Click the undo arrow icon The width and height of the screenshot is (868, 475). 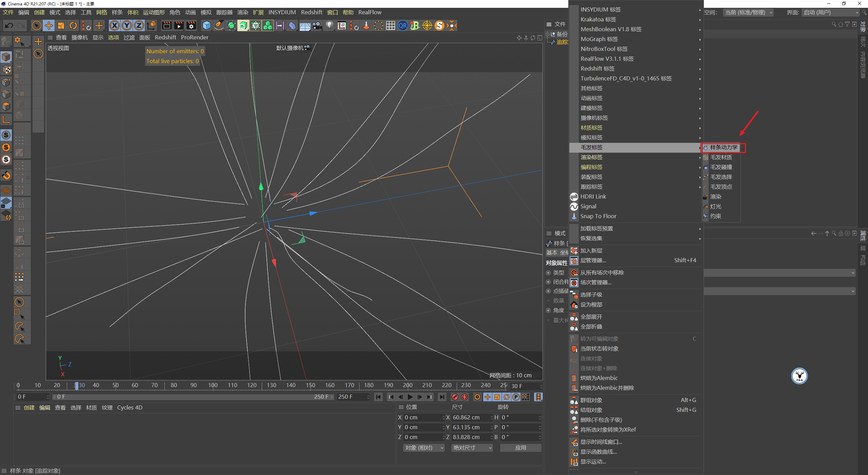coord(9,25)
